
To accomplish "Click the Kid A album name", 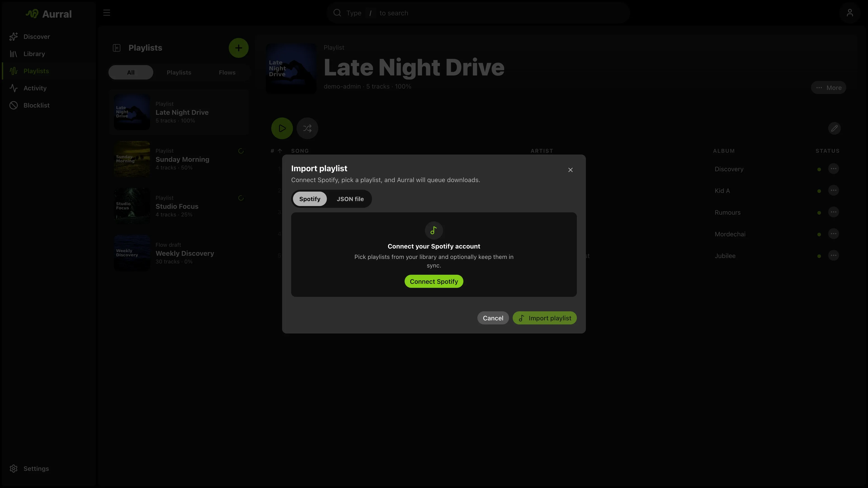I will tap(722, 191).
